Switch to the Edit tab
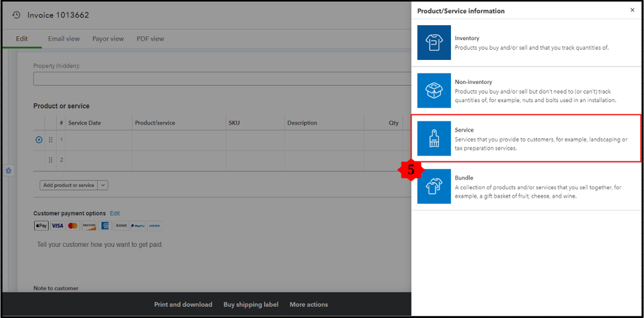Viewport: 644px width, 318px height. click(22, 39)
